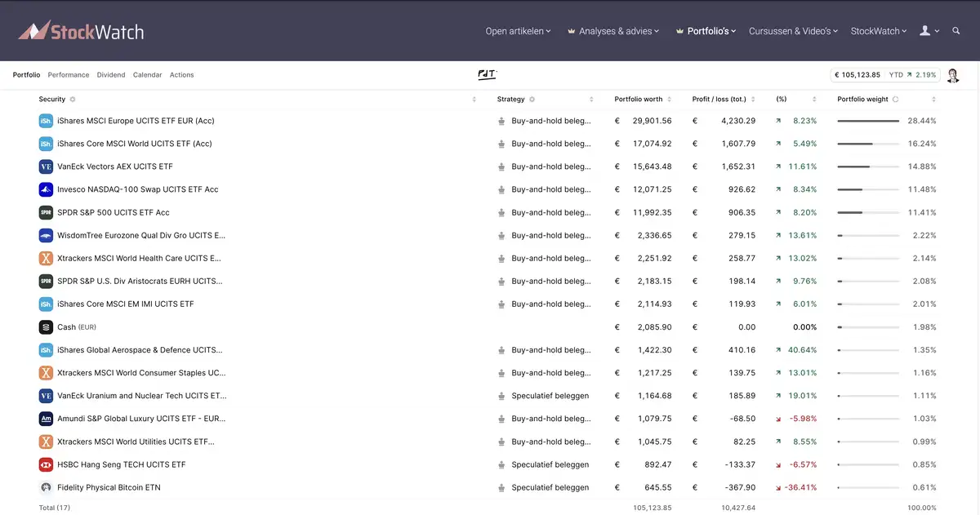The image size is (980, 515).
Task: Click the StockWatch logo
Action: pyautogui.click(x=81, y=31)
